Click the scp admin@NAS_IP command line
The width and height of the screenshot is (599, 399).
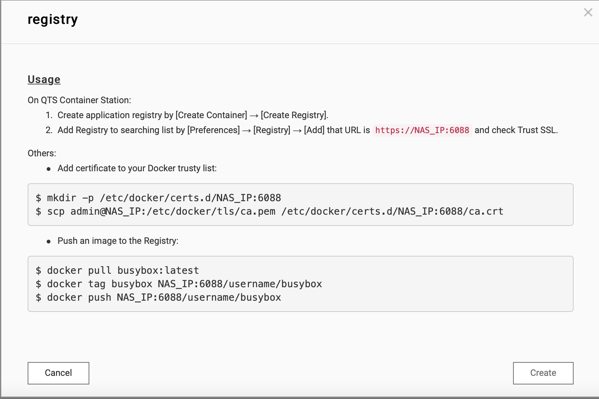click(269, 211)
